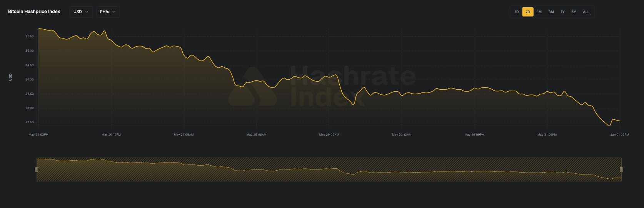Open the PH/s unit dropdown
The width and height of the screenshot is (644, 208).
[x=108, y=12]
